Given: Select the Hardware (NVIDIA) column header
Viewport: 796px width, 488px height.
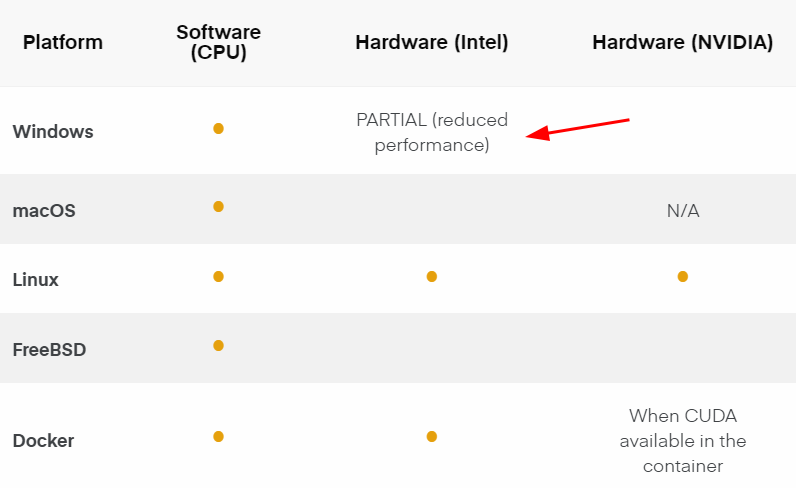Looking at the screenshot, I should [683, 42].
